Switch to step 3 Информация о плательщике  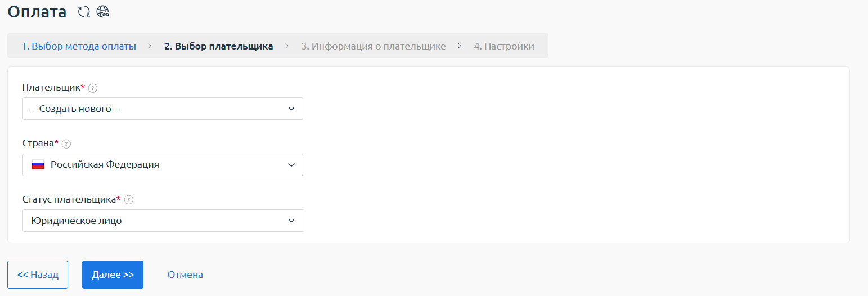[373, 46]
